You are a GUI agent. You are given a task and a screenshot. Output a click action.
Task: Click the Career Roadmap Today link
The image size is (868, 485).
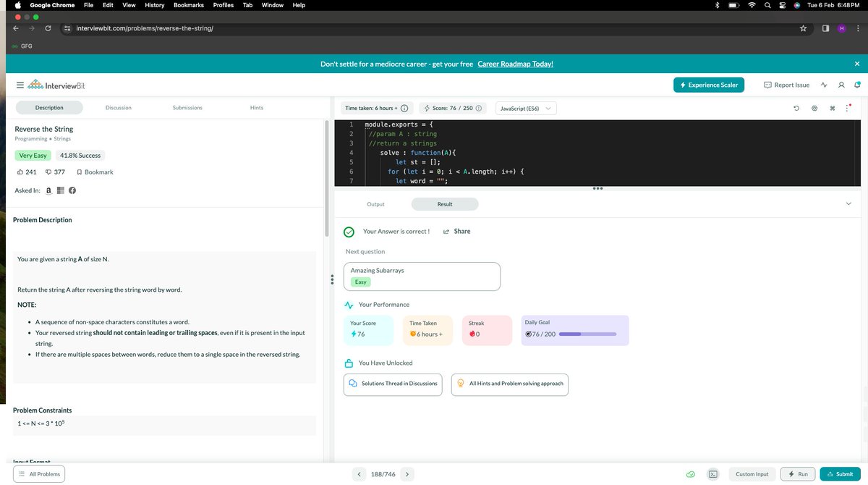[516, 64]
